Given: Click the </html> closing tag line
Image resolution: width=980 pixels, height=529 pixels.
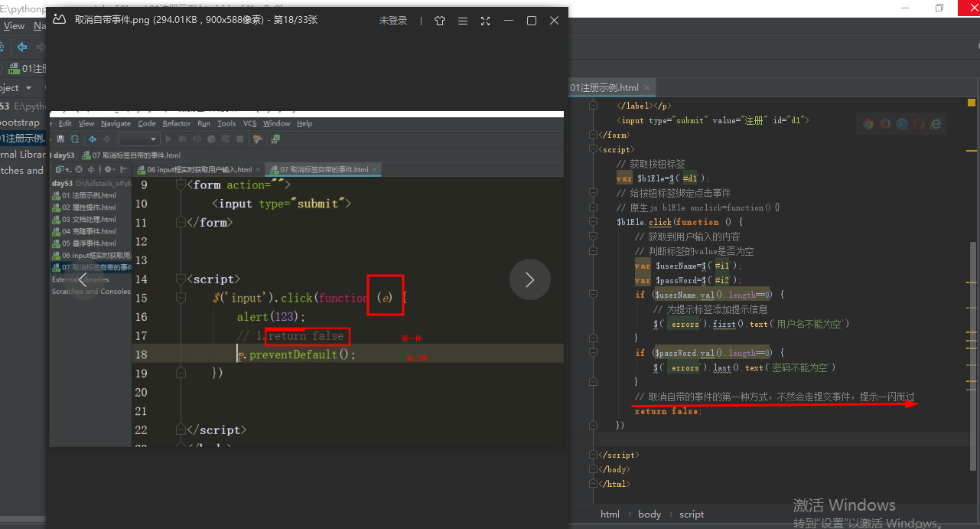Looking at the screenshot, I should tap(615, 484).
